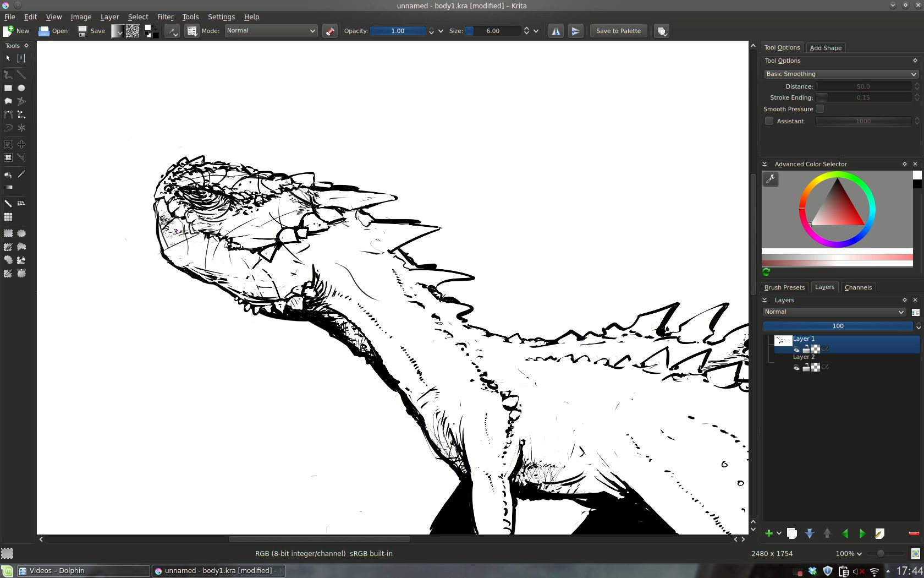Select the Gradient tool

(x=9, y=188)
